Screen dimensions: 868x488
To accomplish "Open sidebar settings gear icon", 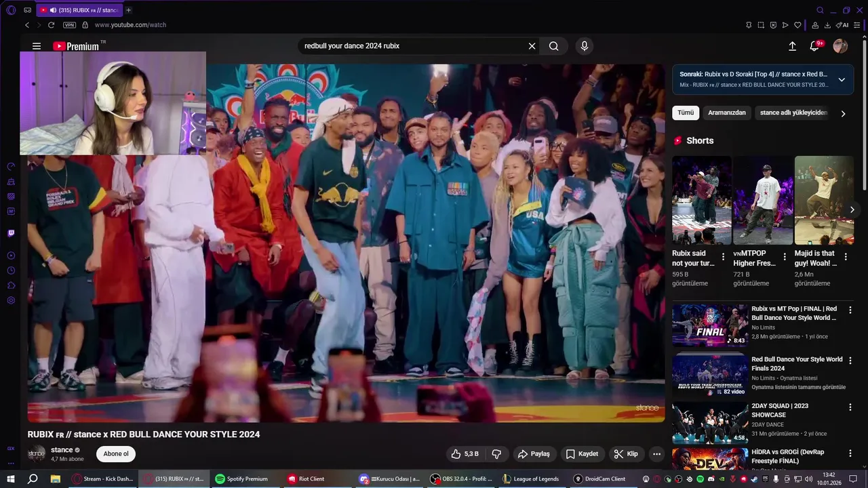I will (x=11, y=300).
